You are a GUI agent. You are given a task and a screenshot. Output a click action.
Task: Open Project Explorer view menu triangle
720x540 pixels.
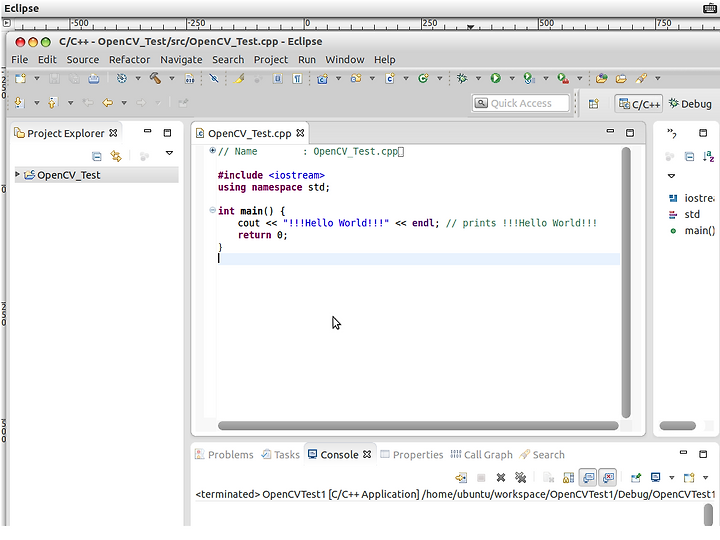(x=169, y=153)
